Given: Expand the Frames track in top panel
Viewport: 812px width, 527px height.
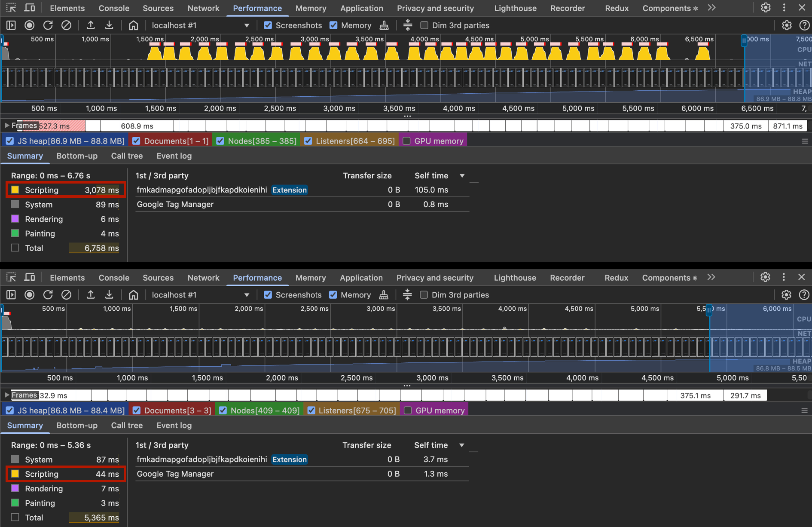Looking at the screenshot, I should [x=7, y=126].
